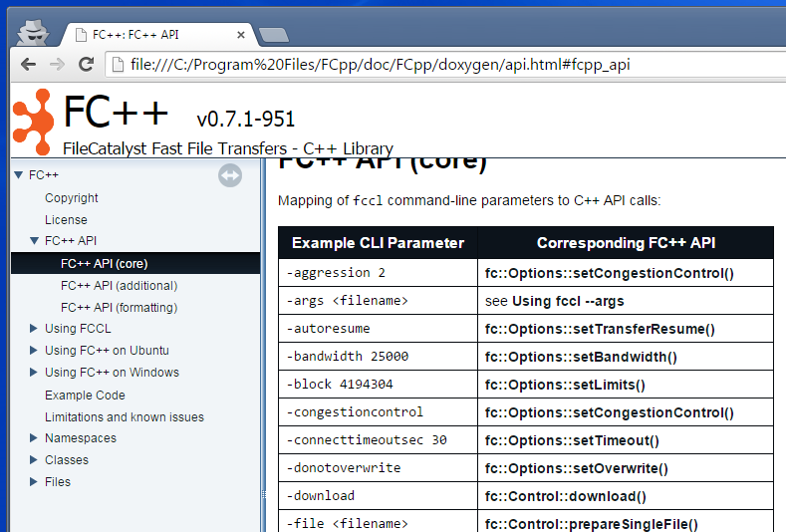Open the License page in the sidebar
This screenshot has height=532, width=786.
(x=66, y=220)
